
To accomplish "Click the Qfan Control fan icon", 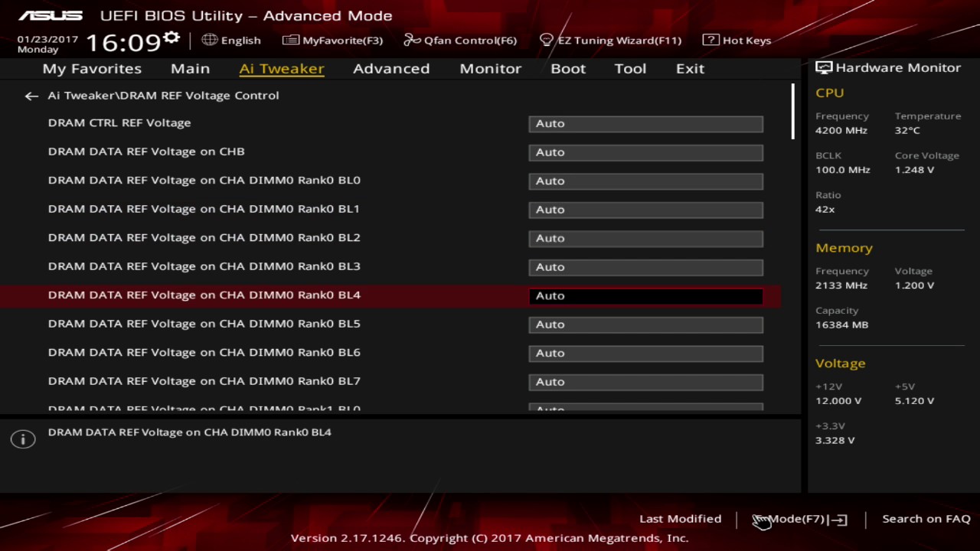I will 412,40.
